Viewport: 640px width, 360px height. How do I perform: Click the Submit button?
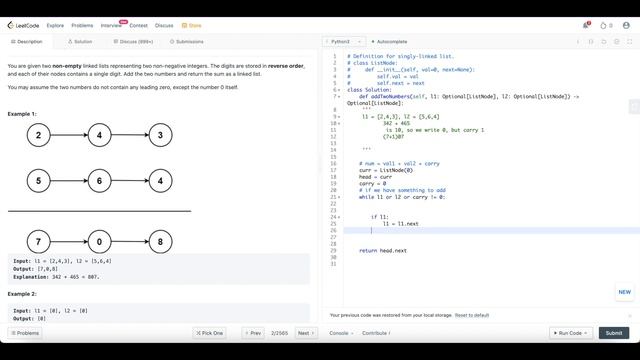click(614, 333)
